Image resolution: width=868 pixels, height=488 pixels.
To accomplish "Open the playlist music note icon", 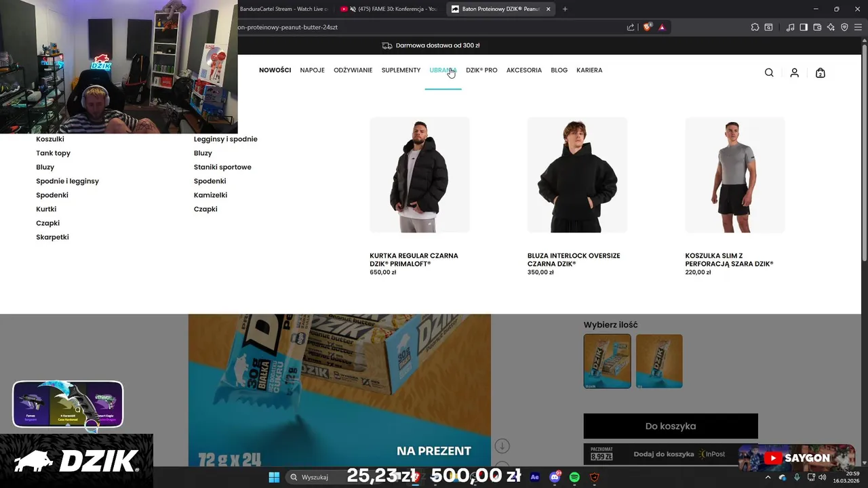I will click(790, 27).
